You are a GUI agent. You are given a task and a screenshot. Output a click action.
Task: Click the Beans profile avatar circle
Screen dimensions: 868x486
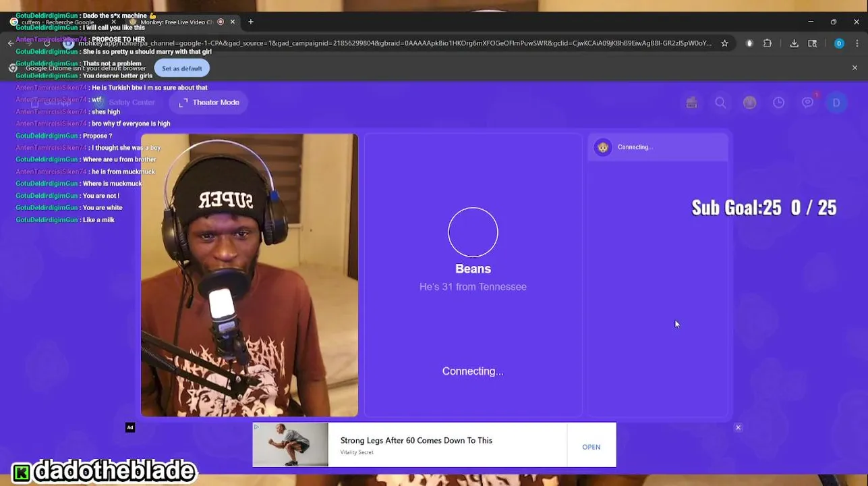tap(473, 232)
